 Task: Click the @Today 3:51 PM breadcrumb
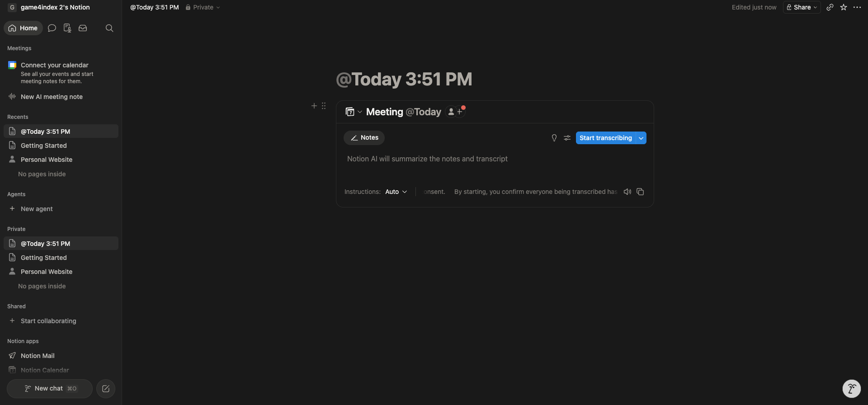pos(154,7)
